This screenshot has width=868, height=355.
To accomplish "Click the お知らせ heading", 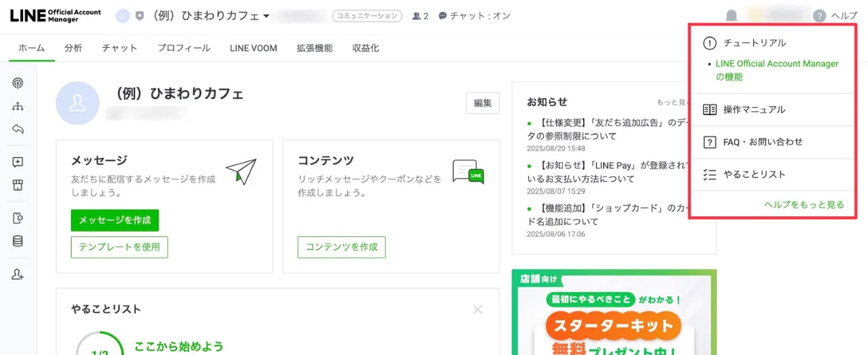I will [x=547, y=102].
